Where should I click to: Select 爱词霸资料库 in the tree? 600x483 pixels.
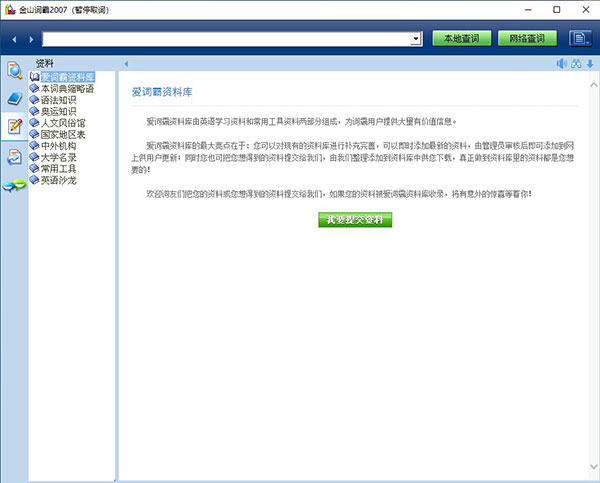point(68,77)
